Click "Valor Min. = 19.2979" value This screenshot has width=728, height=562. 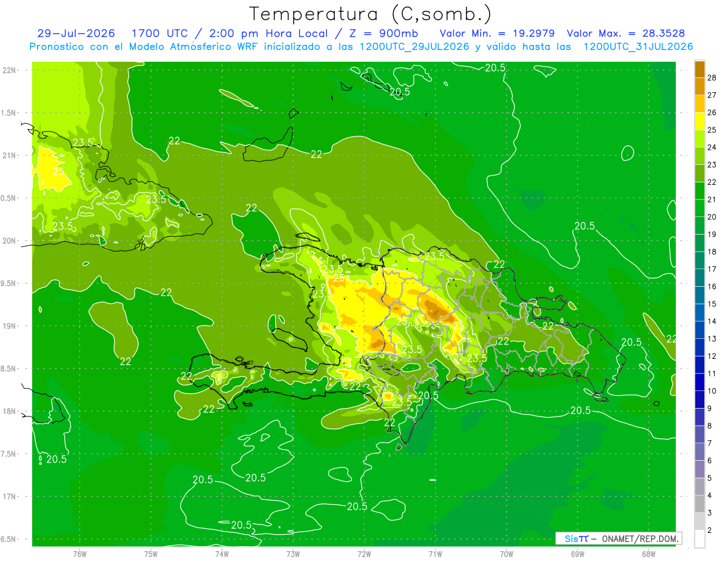click(497, 33)
